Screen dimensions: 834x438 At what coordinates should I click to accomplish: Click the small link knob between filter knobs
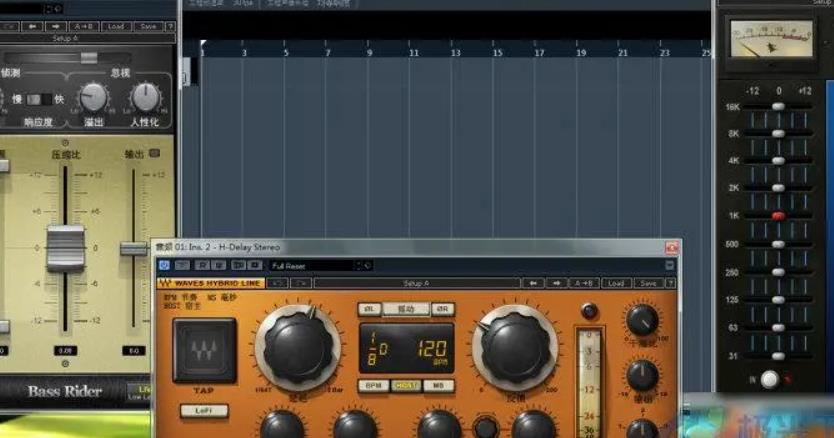point(485,427)
